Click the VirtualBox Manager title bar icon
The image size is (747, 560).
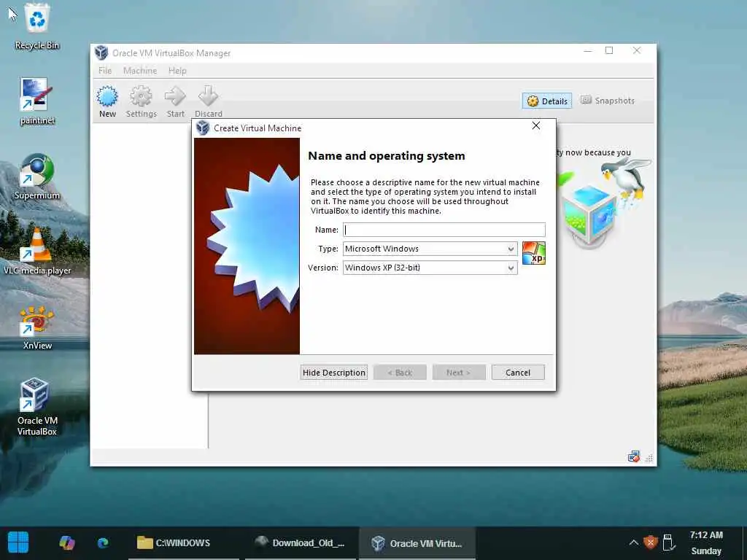coord(101,52)
